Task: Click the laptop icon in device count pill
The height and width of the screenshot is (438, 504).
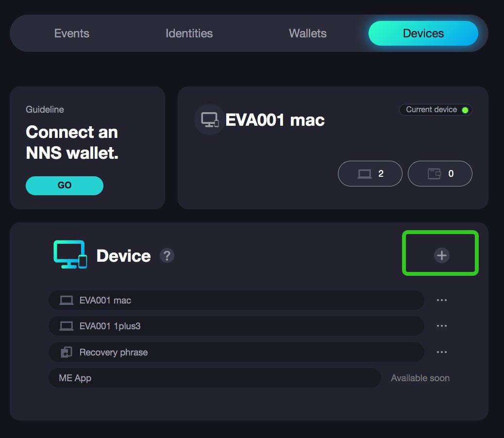Action: (365, 174)
